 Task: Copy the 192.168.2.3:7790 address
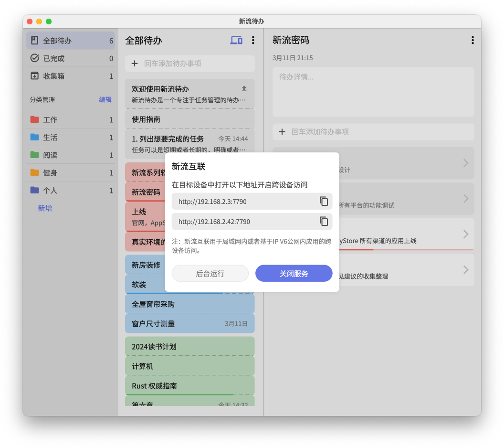[x=324, y=202]
